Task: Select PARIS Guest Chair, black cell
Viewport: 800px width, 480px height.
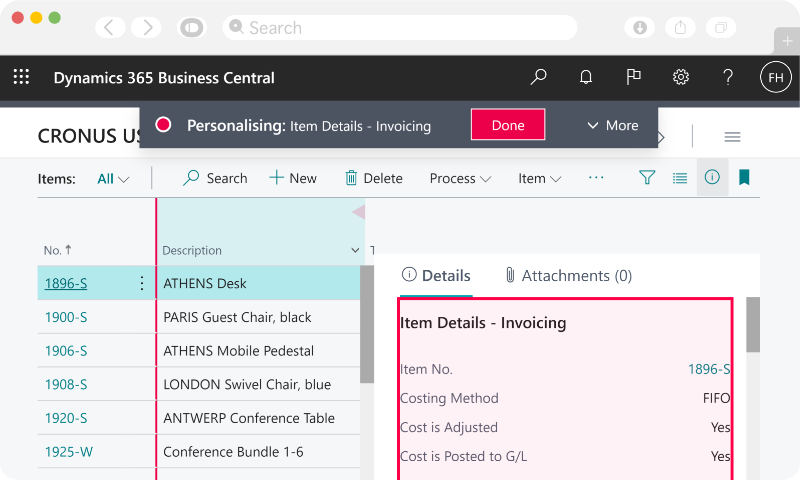Action: [x=258, y=317]
